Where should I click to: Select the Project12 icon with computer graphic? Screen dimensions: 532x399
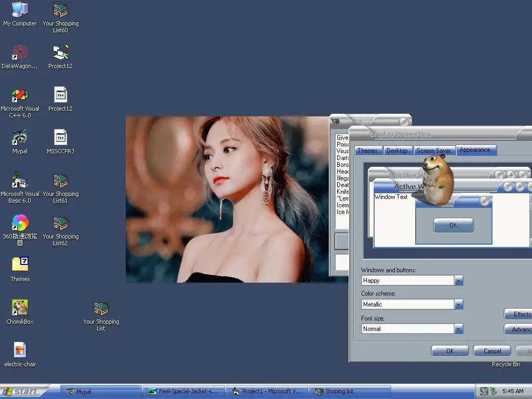tap(60, 56)
